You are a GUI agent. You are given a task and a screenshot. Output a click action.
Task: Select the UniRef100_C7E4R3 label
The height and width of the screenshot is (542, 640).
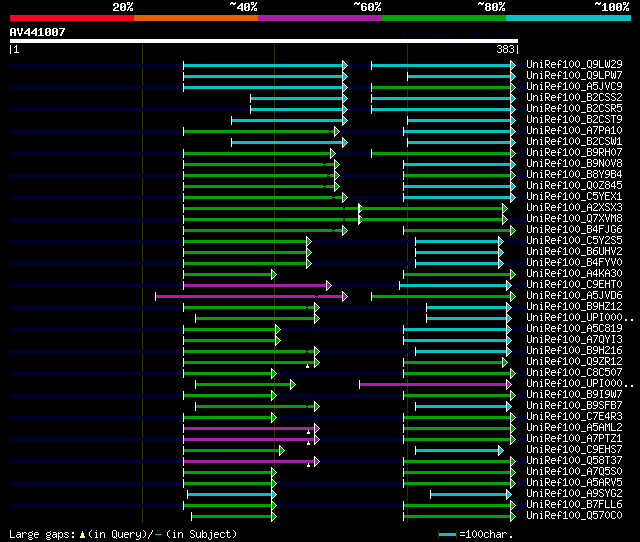click(x=574, y=417)
